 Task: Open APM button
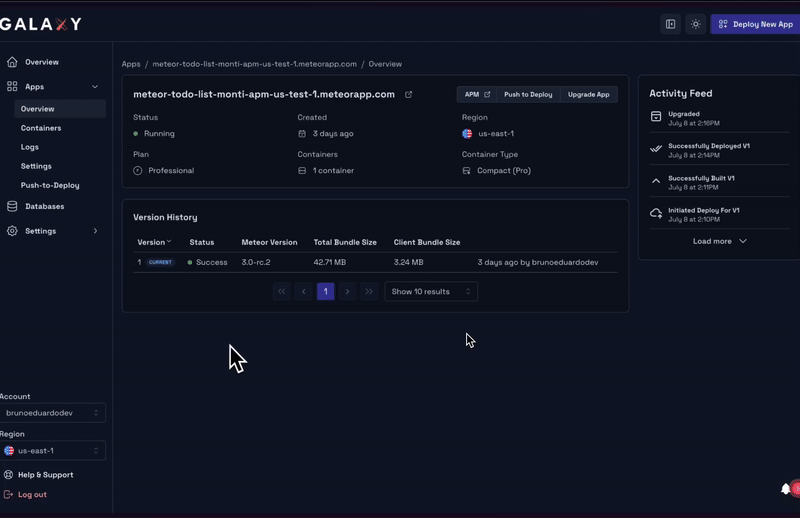point(477,94)
